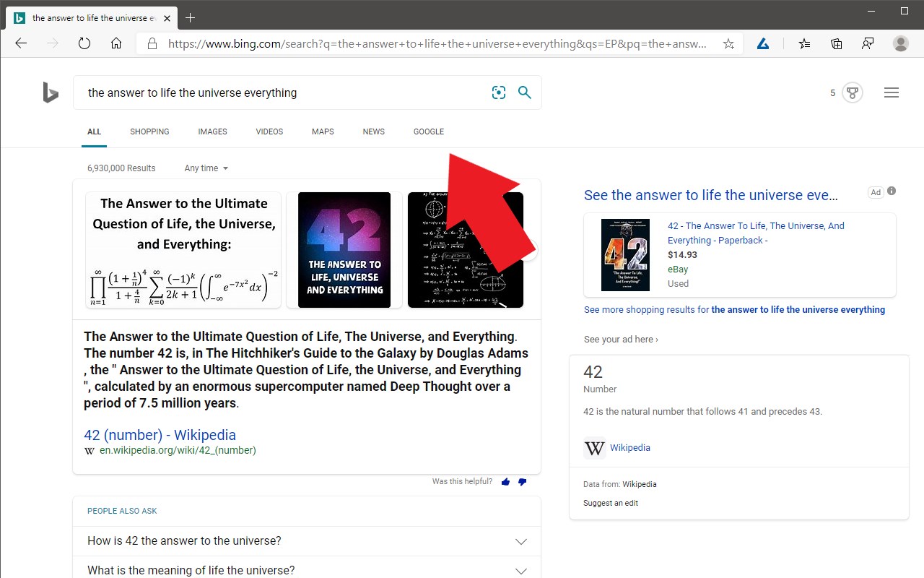Open the Bing hamburger menu
The height and width of the screenshot is (578, 924).
click(x=892, y=92)
